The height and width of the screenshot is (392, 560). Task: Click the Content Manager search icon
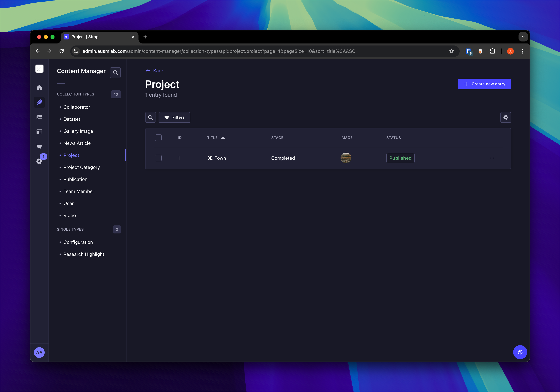click(115, 72)
